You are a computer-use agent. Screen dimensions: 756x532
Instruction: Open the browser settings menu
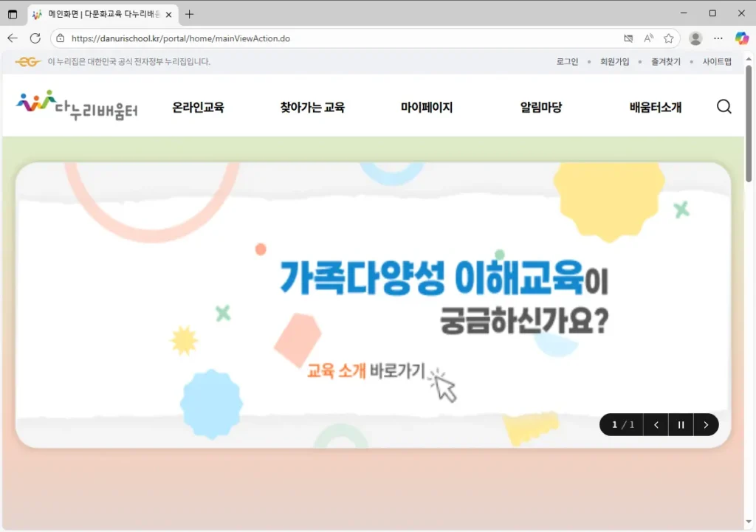(718, 38)
